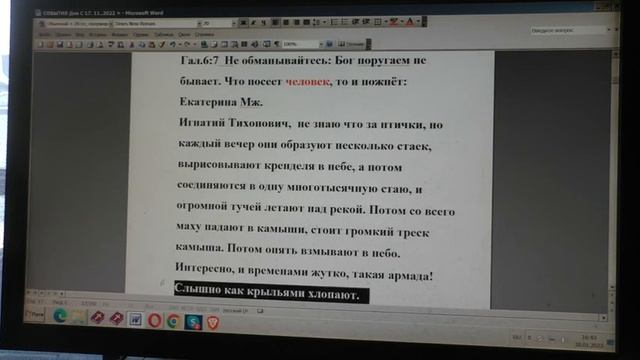Expand the highlight color options arrow
Image resolution: width=640 pixels, height=360 pixels.
pos(402,22)
